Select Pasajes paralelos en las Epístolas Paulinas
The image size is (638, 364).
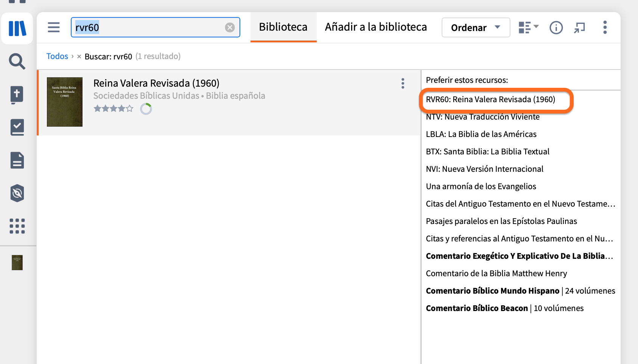pos(501,221)
